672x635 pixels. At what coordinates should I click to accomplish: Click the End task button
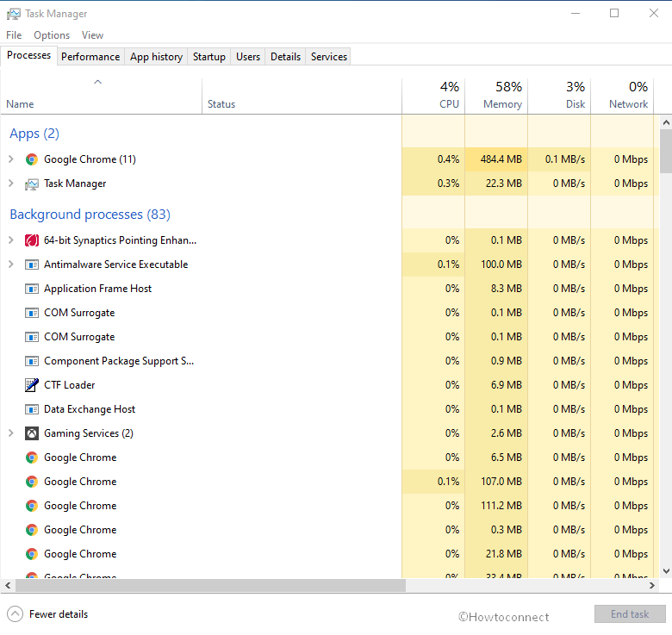(630, 614)
